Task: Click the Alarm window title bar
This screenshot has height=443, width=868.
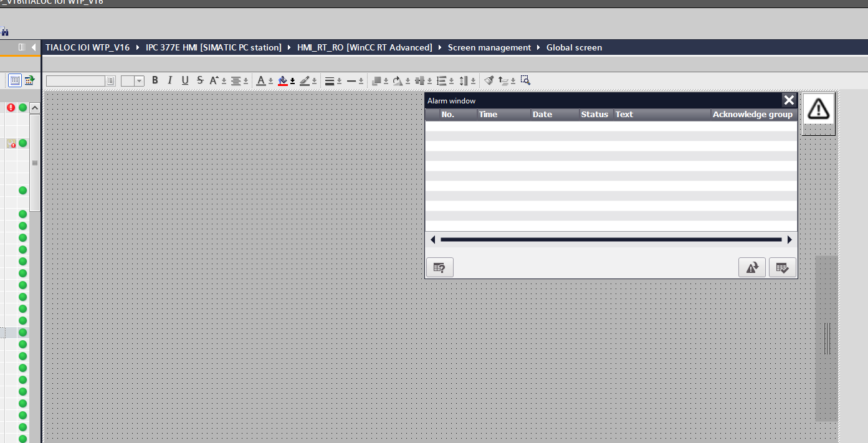Action: point(603,100)
